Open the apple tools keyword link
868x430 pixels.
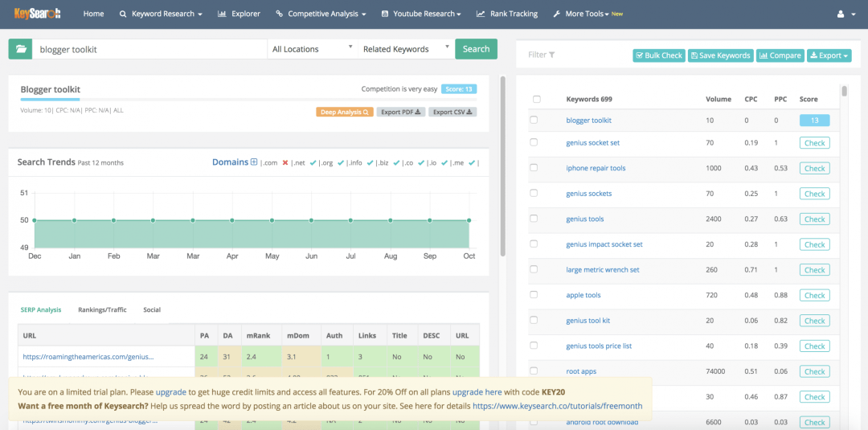(583, 295)
